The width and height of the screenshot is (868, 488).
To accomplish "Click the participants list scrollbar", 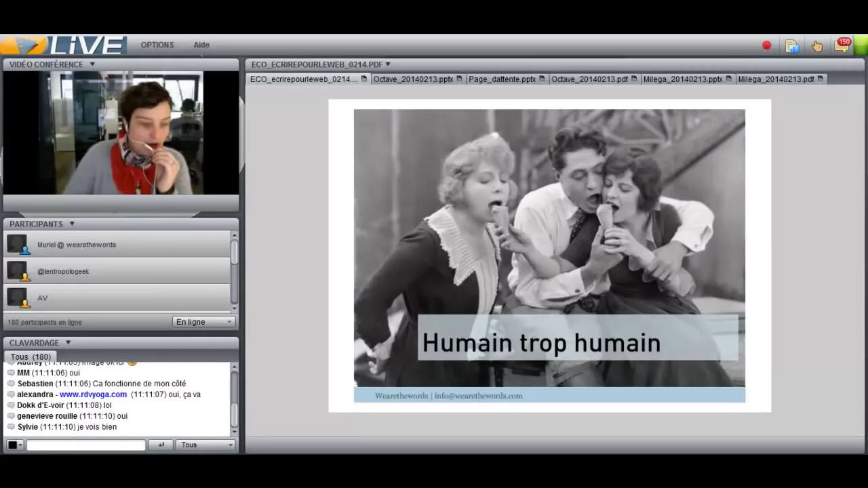I will pos(234,271).
